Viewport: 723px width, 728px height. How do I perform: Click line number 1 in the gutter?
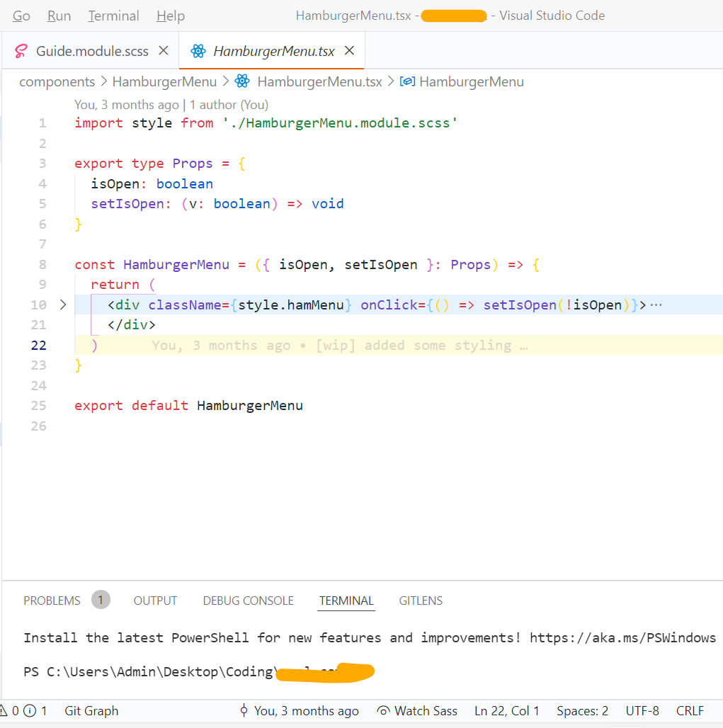42,123
